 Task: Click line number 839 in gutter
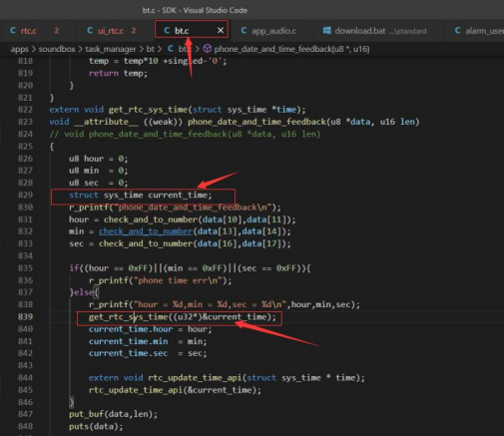tap(25, 316)
